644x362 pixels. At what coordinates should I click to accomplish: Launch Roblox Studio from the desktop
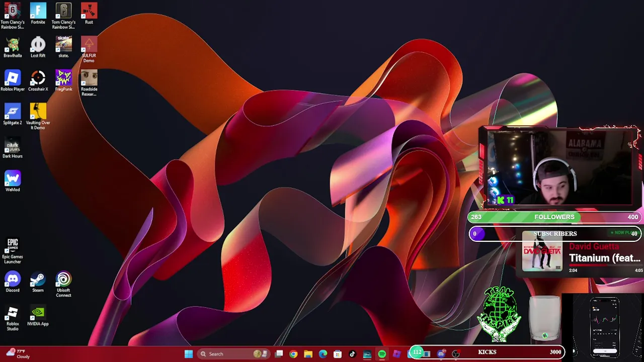coord(13,318)
